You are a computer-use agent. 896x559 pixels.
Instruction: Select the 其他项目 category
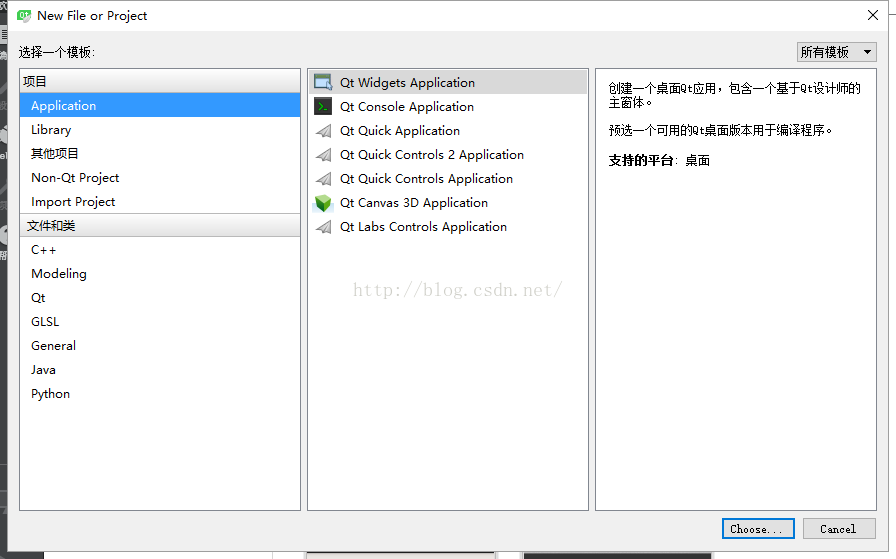(160, 154)
